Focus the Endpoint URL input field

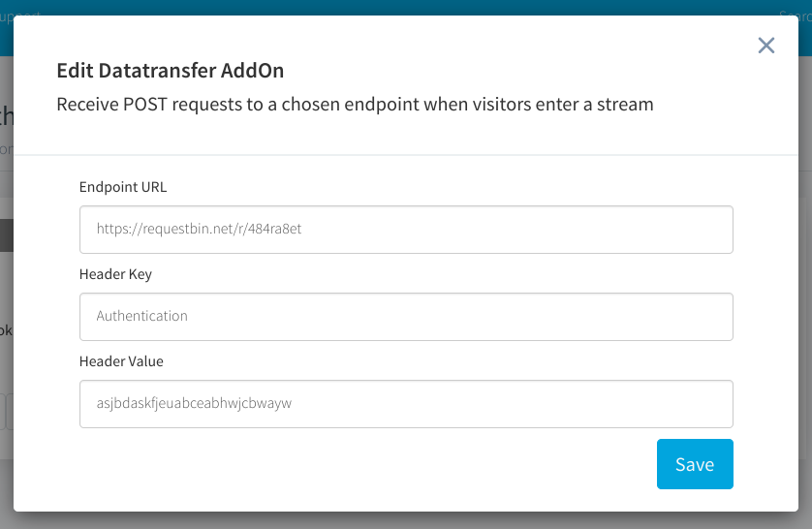[406, 230]
